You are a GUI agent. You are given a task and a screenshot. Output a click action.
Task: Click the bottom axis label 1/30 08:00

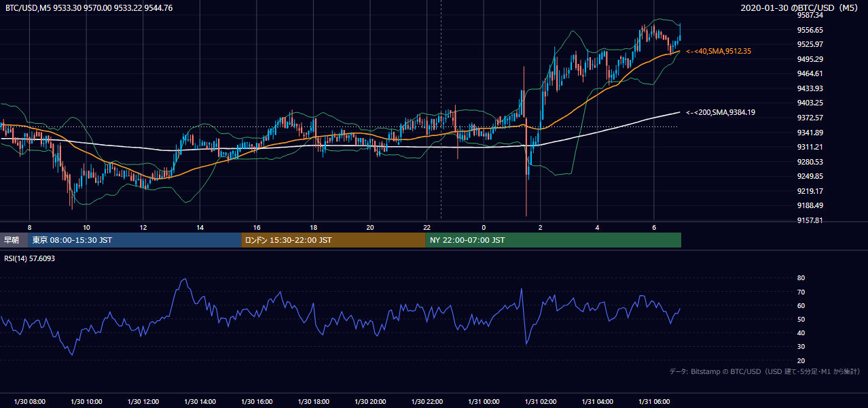tap(29, 402)
